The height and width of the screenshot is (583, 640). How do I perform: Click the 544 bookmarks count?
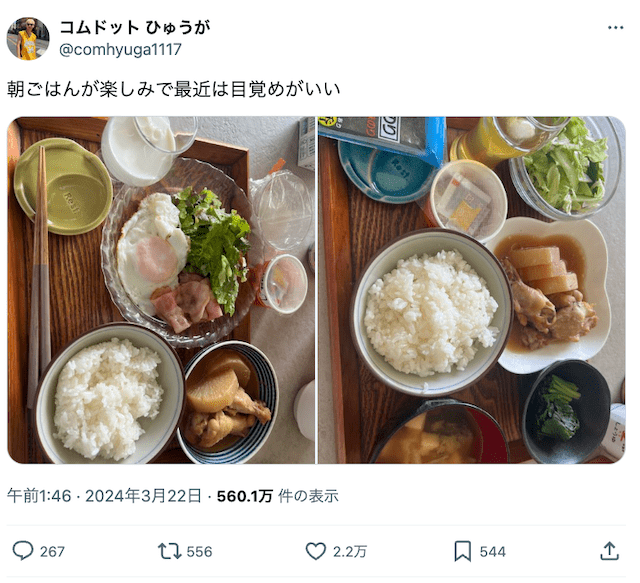pos(493,552)
